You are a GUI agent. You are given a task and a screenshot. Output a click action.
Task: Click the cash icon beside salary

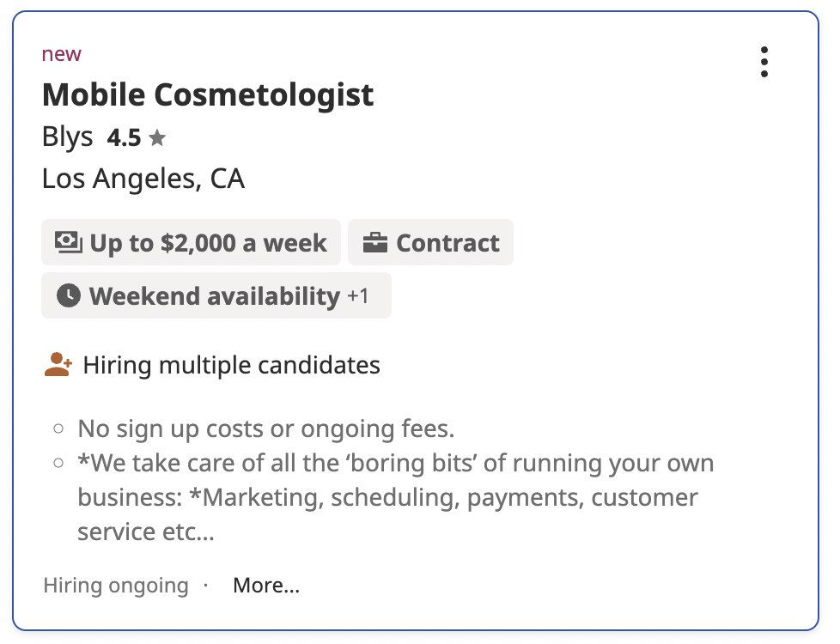pyautogui.click(x=68, y=242)
